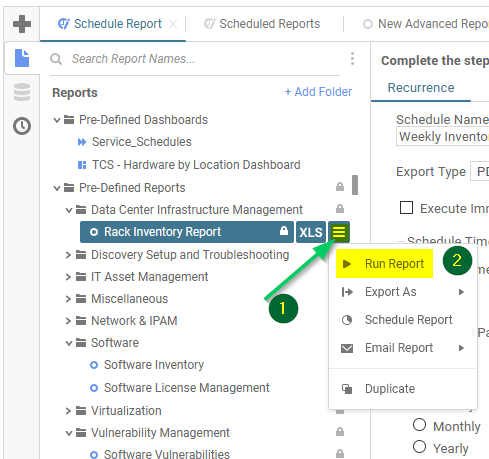
Task: Expand Miscellaneous folder chevron
Action: [68, 299]
